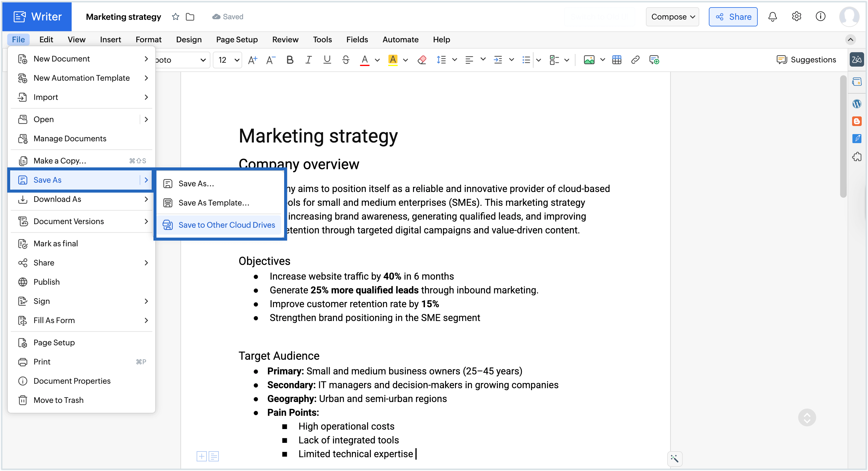Insert a hyperlink
The width and height of the screenshot is (868, 471).
tap(635, 60)
